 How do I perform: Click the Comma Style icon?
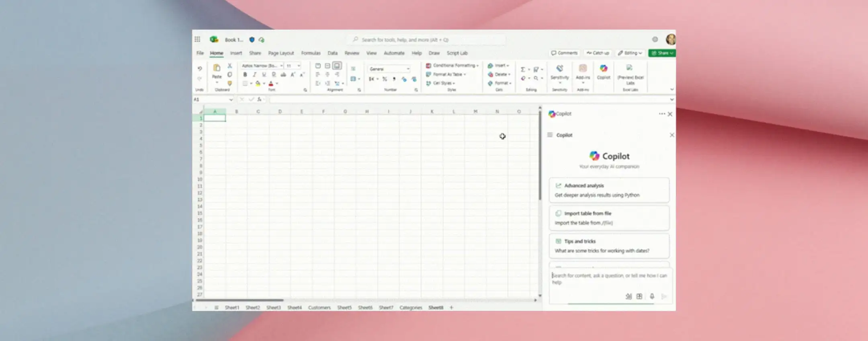pos(394,79)
